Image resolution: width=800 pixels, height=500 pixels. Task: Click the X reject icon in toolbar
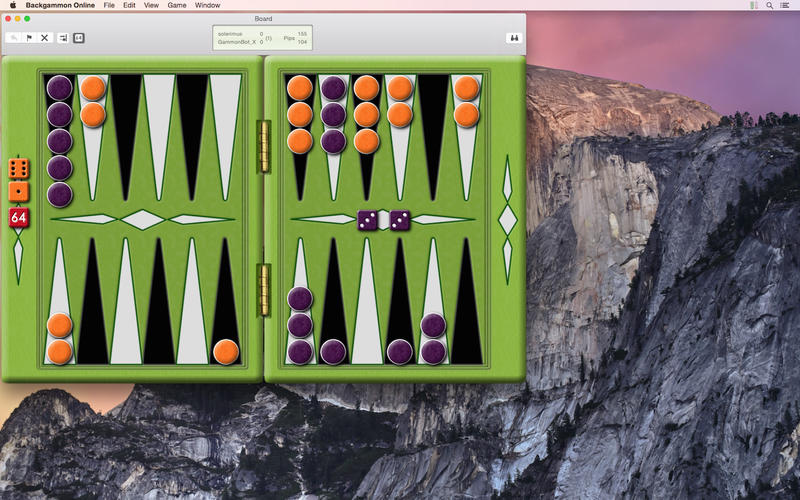[x=44, y=38]
